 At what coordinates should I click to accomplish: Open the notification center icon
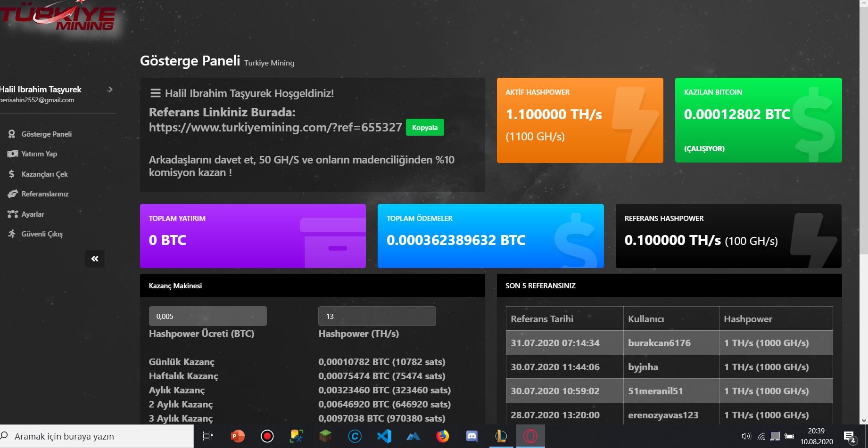pyautogui.click(x=850, y=437)
